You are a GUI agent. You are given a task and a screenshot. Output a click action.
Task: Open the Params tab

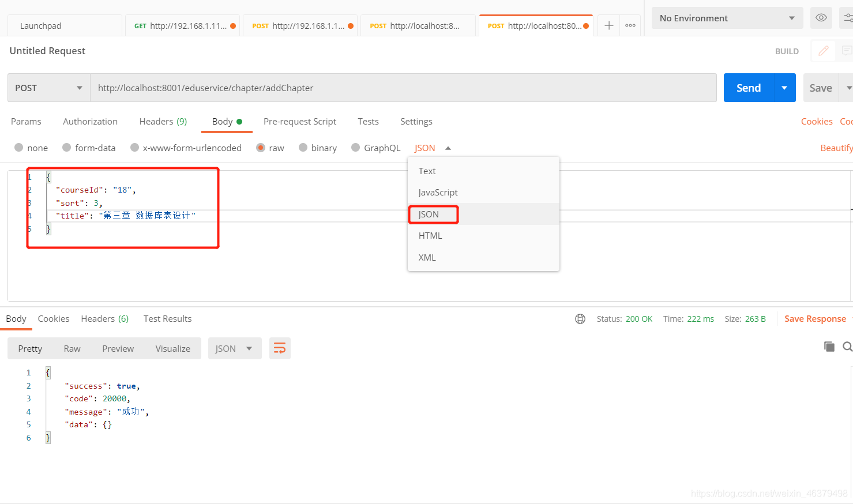point(26,121)
